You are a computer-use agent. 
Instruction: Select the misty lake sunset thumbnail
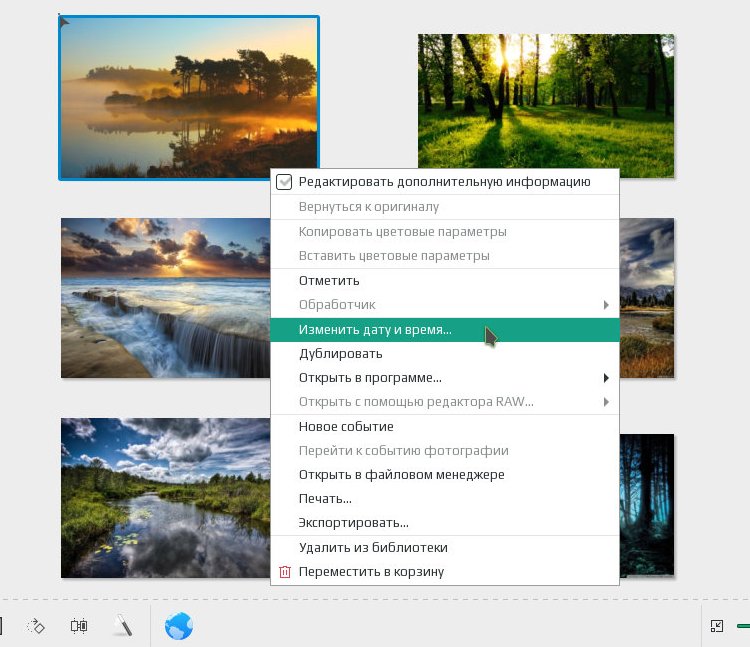coord(188,98)
